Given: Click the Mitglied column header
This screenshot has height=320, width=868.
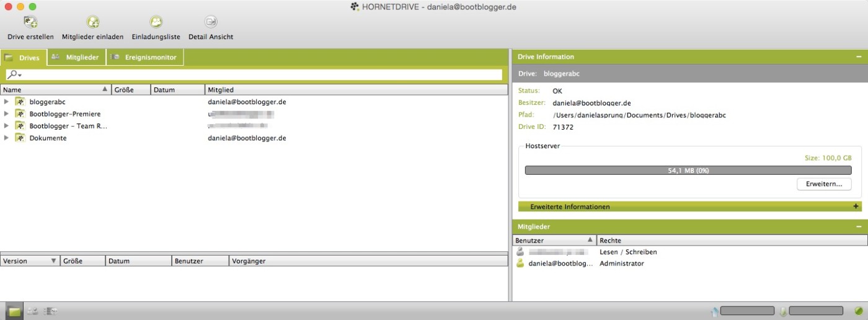Looking at the screenshot, I should coord(356,90).
